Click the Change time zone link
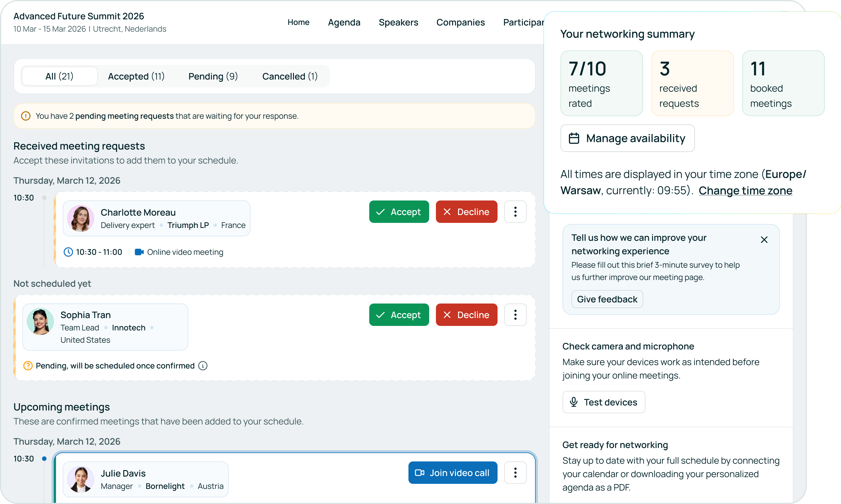841x504 pixels. pos(745,190)
